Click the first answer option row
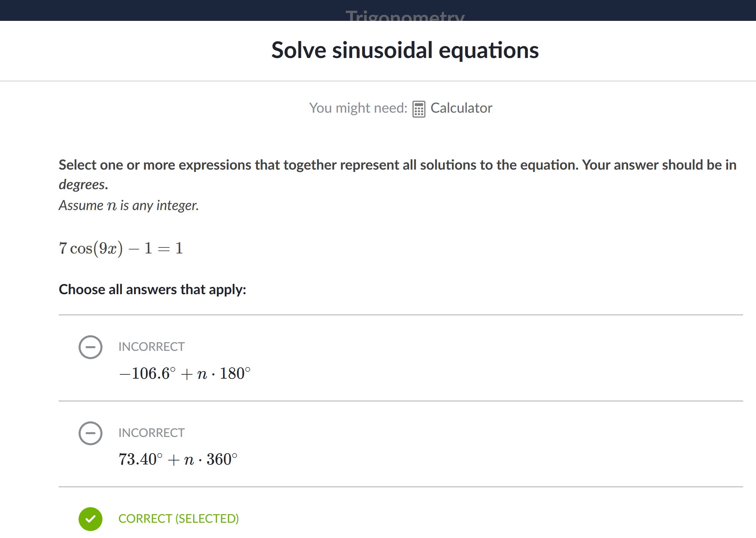The width and height of the screenshot is (756, 538). pos(401,358)
